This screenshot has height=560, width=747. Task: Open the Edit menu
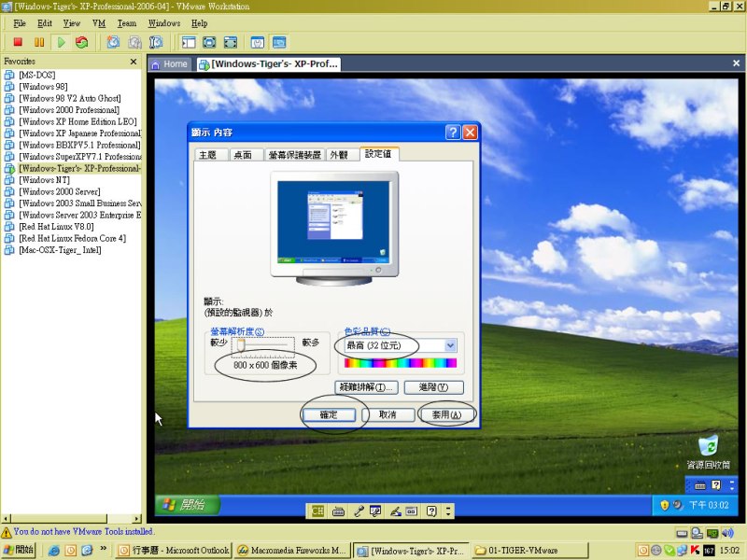click(x=45, y=23)
